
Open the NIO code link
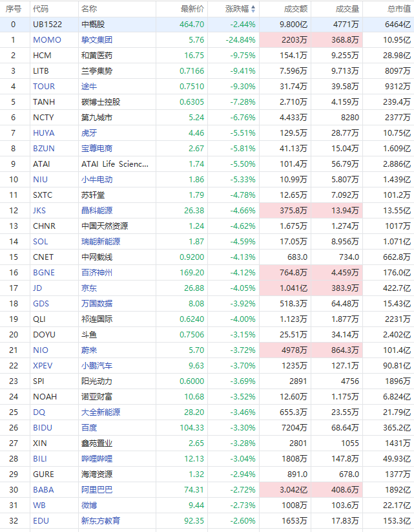[41, 350]
